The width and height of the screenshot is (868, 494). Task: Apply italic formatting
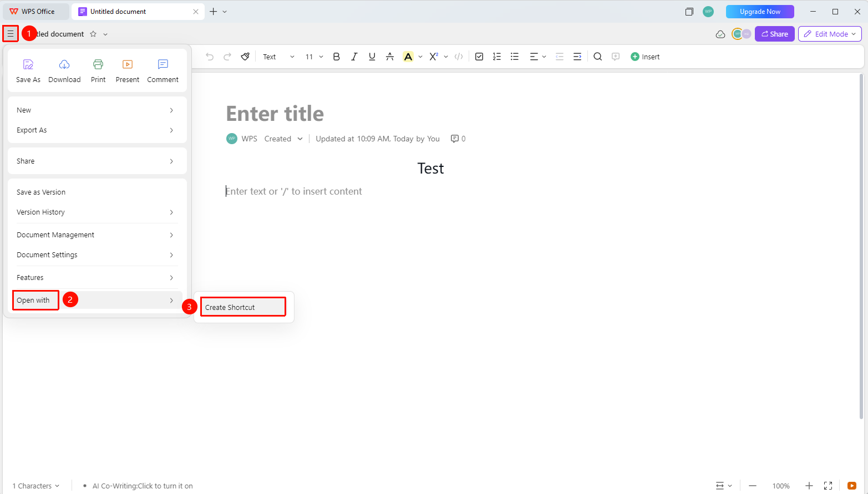click(x=354, y=57)
